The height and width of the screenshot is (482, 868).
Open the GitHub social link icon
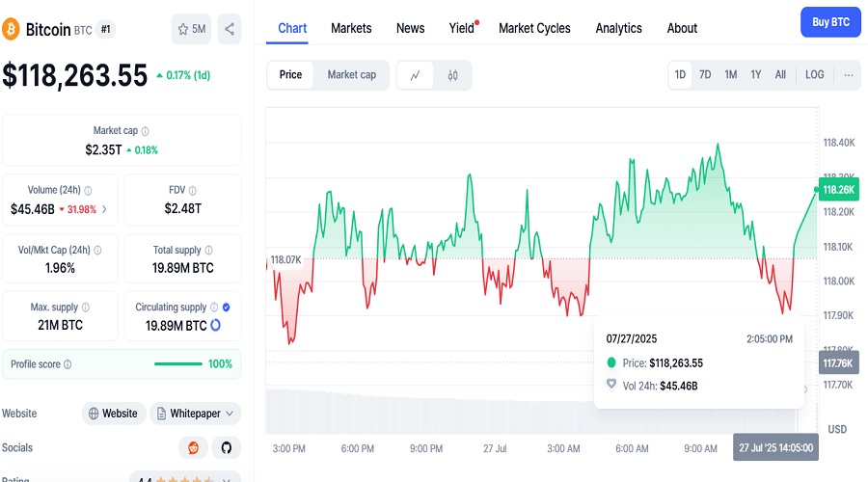pos(227,447)
